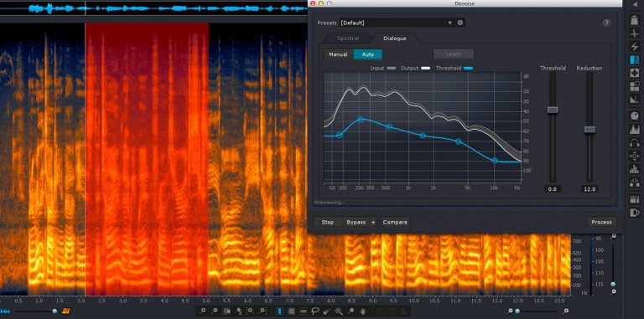This screenshot has width=644, height=319.
Task: Select the time selection tool
Action: 280,311
